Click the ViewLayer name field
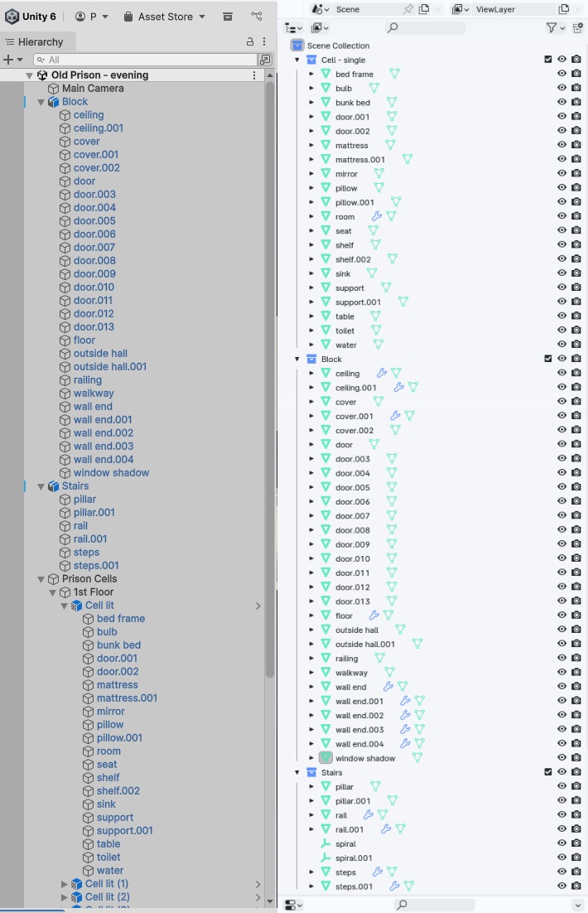This screenshot has height=913, width=588. [513, 9]
